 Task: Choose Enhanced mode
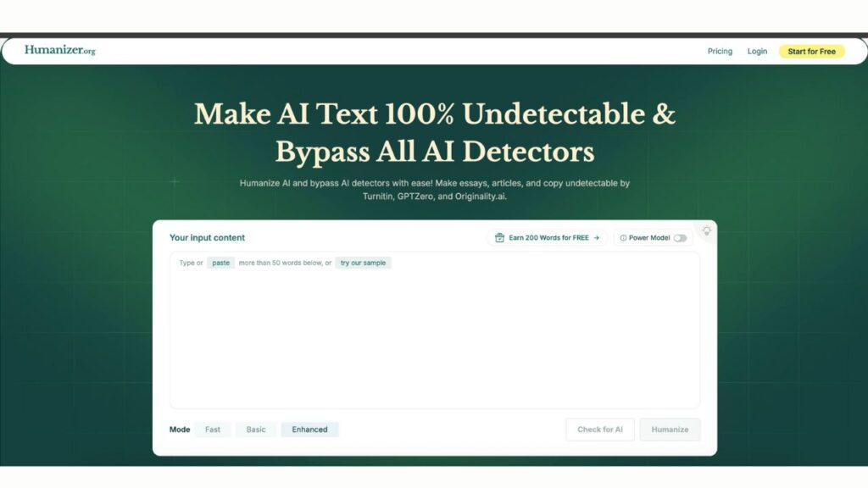(x=309, y=430)
